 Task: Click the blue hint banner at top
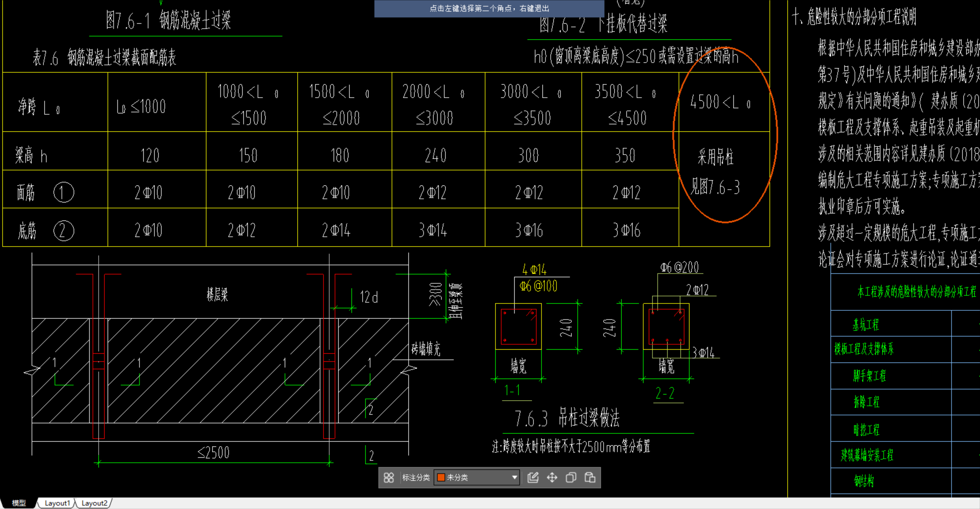click(x=489, y=8)
